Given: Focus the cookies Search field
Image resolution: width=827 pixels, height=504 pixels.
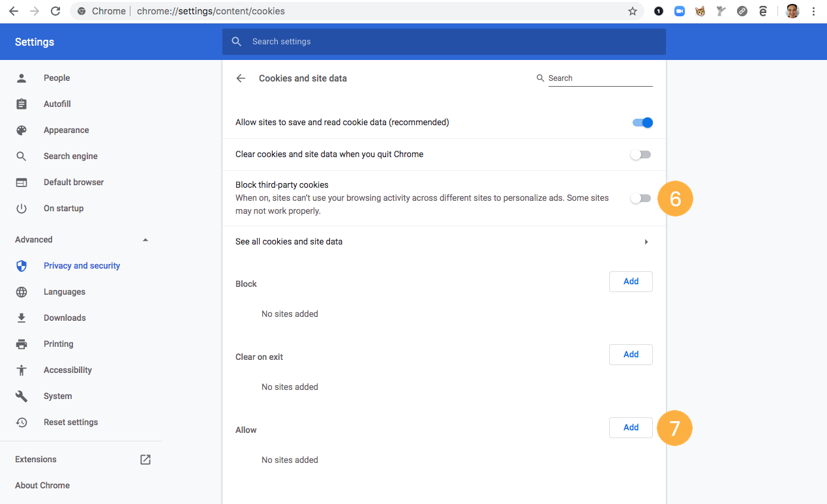Looking at the screenshot, I should click(x=600, y=78).
